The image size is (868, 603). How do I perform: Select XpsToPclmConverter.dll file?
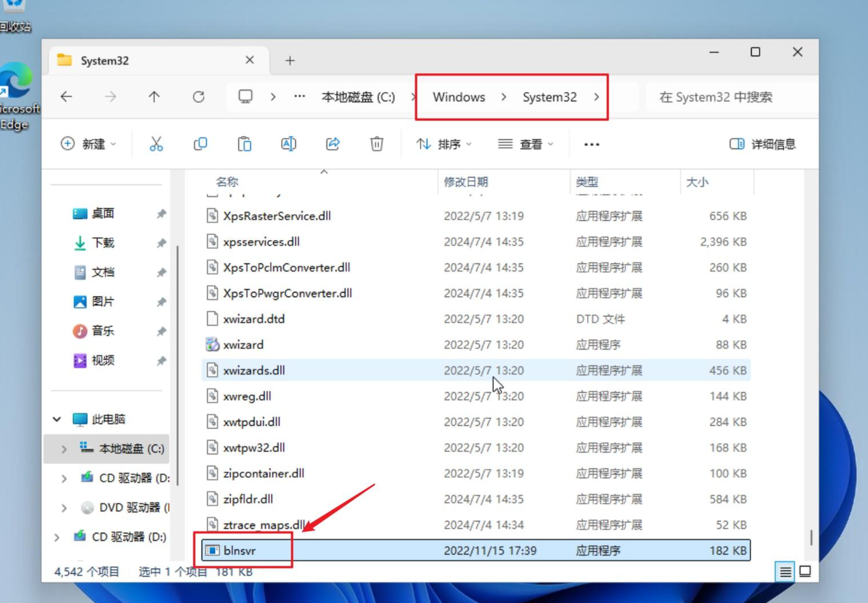pyautogui.click(x=476, y=268)
